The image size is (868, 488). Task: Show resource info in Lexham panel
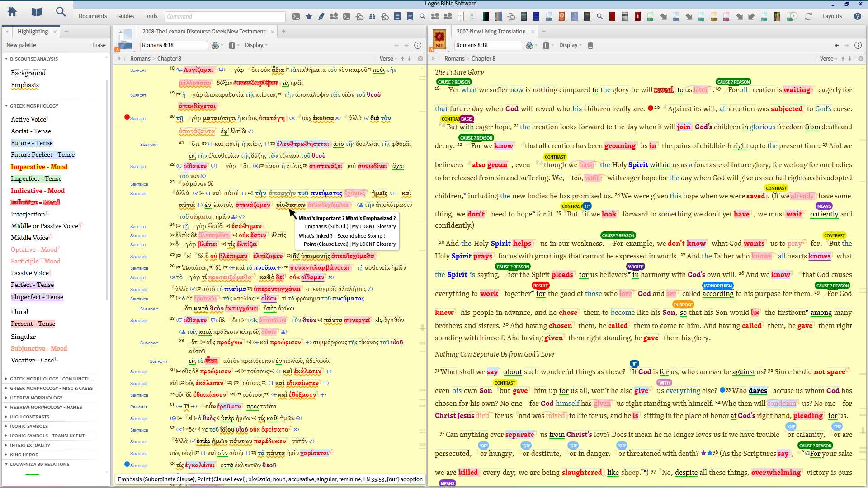tap(418, 45)
